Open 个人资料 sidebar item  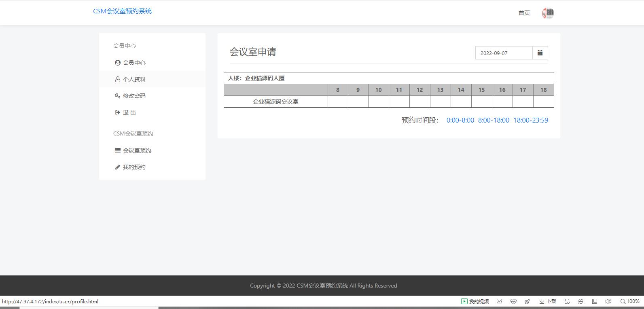pyautogui.click(x=134, y=79)
